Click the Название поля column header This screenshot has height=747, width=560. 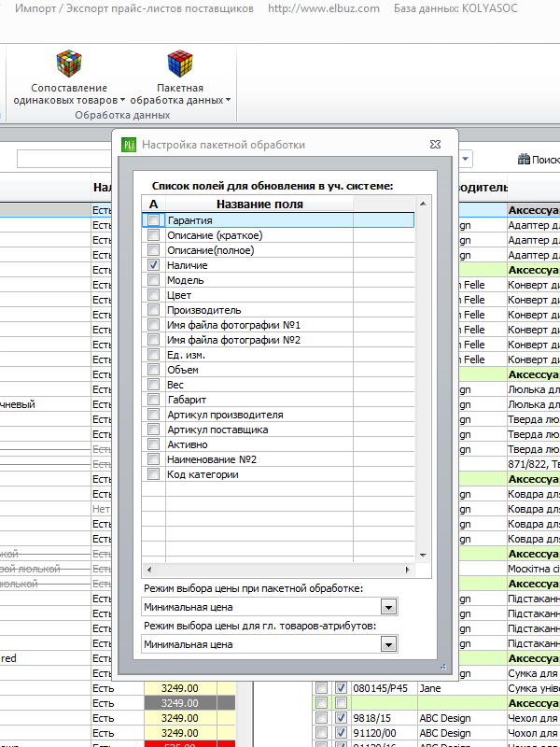(x=259, y=204)
